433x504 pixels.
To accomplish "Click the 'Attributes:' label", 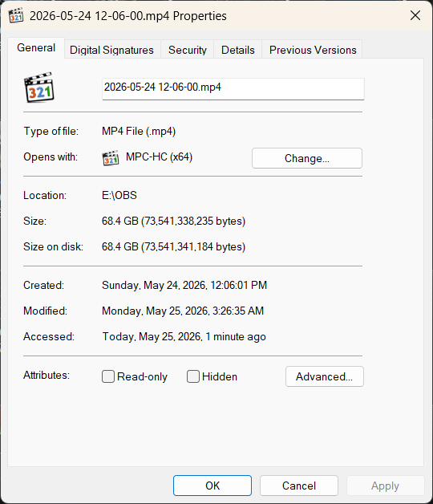I will (x=47, y=375).
